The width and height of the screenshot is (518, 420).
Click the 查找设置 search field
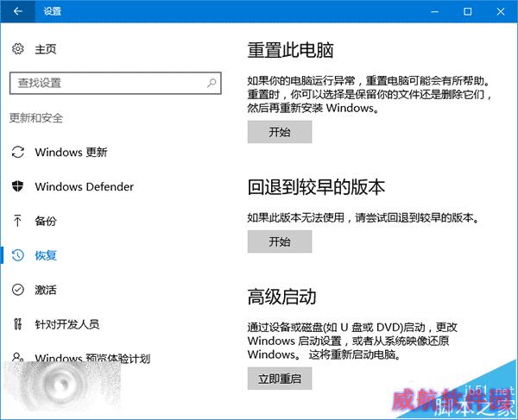(x=116, y=83)
